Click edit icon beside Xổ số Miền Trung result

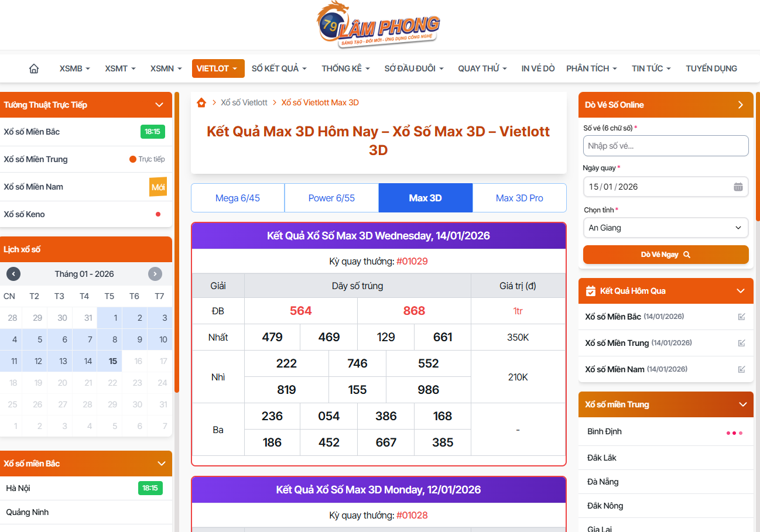[741, 343]
